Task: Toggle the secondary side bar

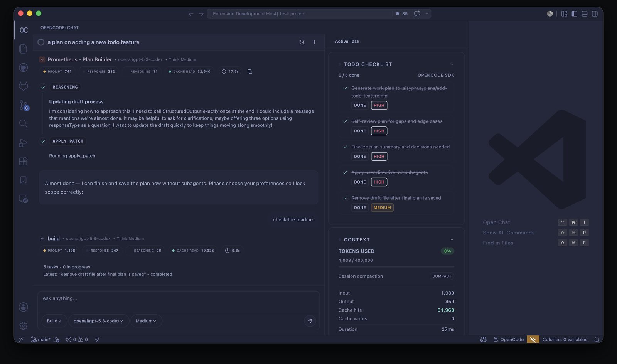Action: pyautogui.click(x=595, y=14)
